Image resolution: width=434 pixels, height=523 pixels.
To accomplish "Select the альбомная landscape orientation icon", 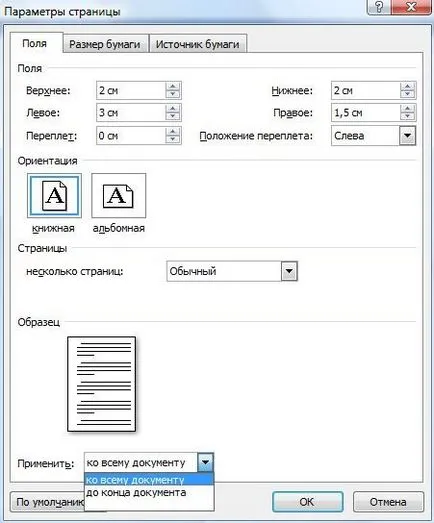I will click(118, 195).
